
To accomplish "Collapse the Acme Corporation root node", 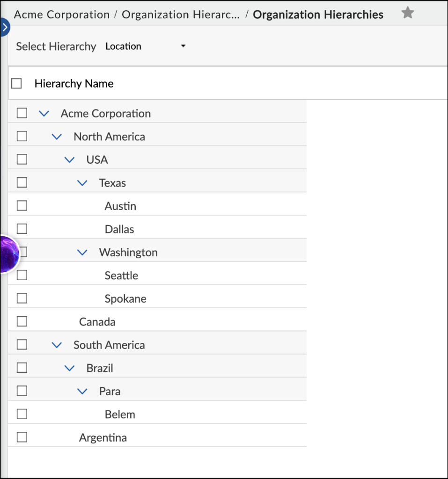I will coord(44,113).
